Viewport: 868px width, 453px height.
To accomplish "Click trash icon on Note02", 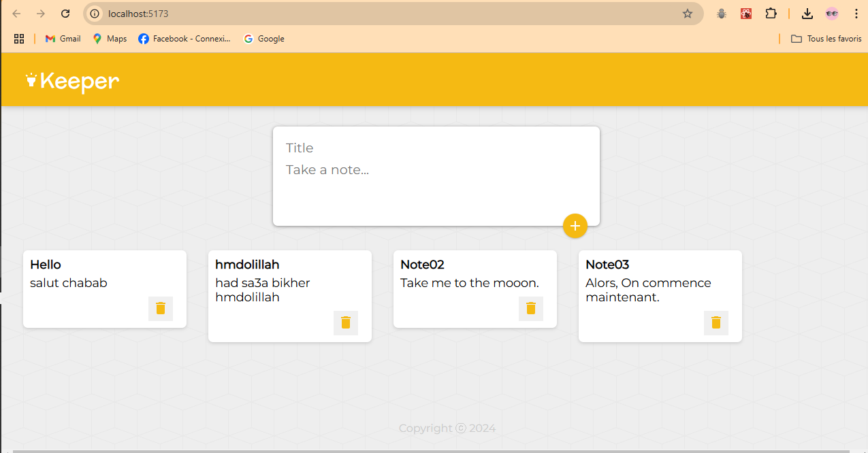I will pos(531,308).
